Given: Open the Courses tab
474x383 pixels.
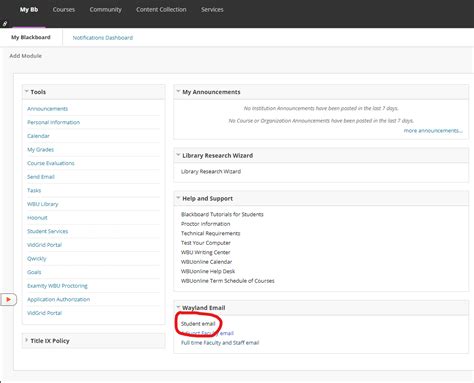Looking at the screenshot, I should (x=64, y=10).
